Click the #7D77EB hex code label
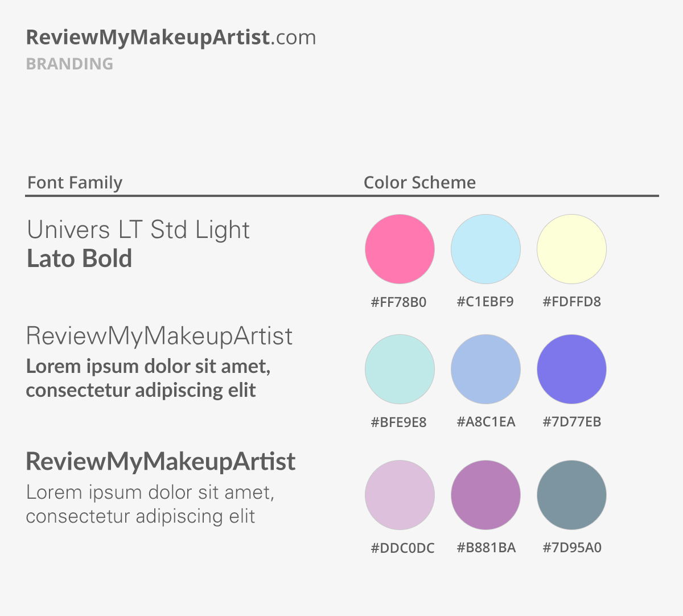683x616 pixels. pos(571,422)
